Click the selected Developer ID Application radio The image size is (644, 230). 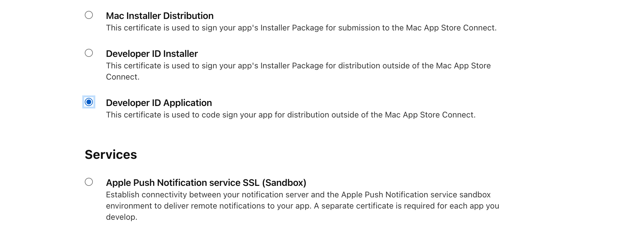(x=89, y=102)
